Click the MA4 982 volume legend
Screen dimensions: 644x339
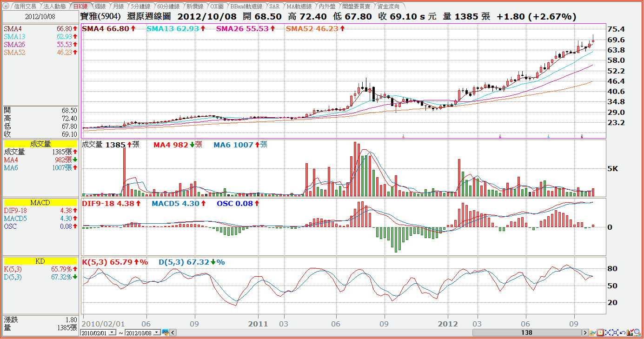pyautogui.click(x=178, y=145)
